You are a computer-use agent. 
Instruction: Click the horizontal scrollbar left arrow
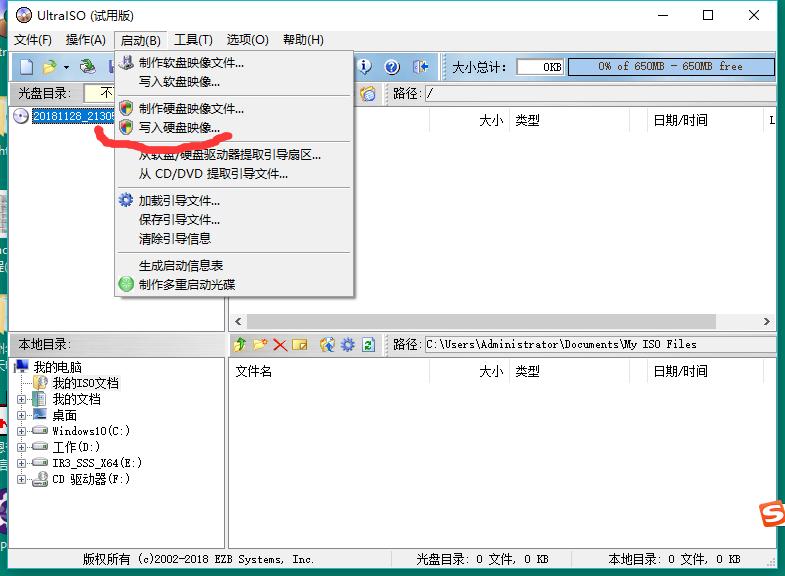[238, 321]
